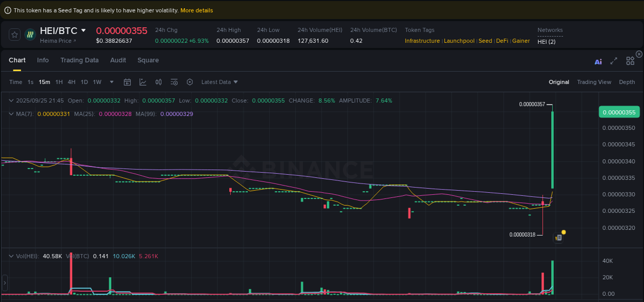Select the 15m timeframe

tap(44, 81)
